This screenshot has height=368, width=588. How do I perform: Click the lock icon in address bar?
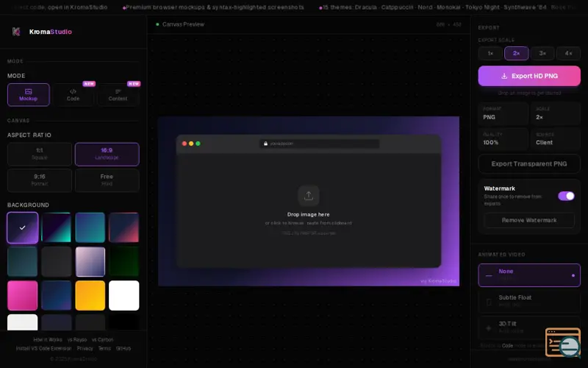pyautogui.click(x=265, y=144)
